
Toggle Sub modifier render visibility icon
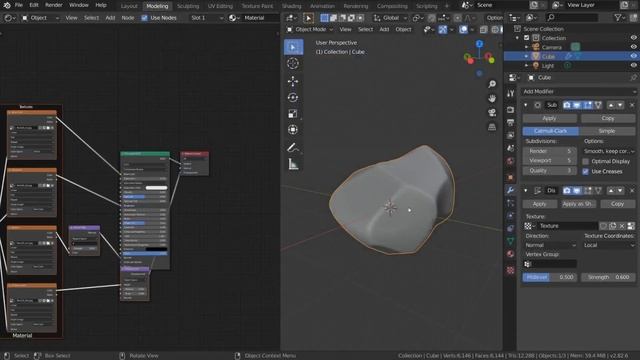point(567,105)
